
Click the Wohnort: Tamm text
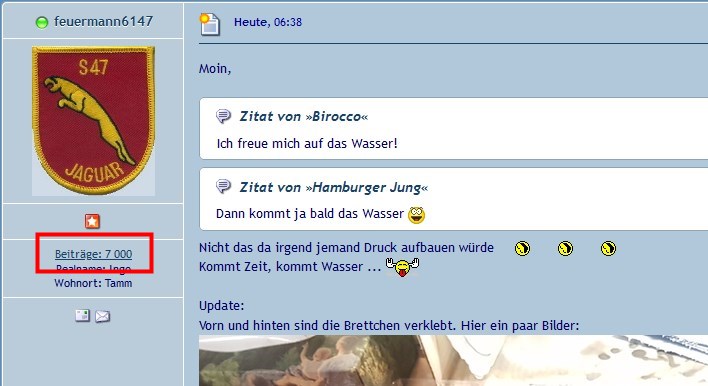[x=93, y=283]
